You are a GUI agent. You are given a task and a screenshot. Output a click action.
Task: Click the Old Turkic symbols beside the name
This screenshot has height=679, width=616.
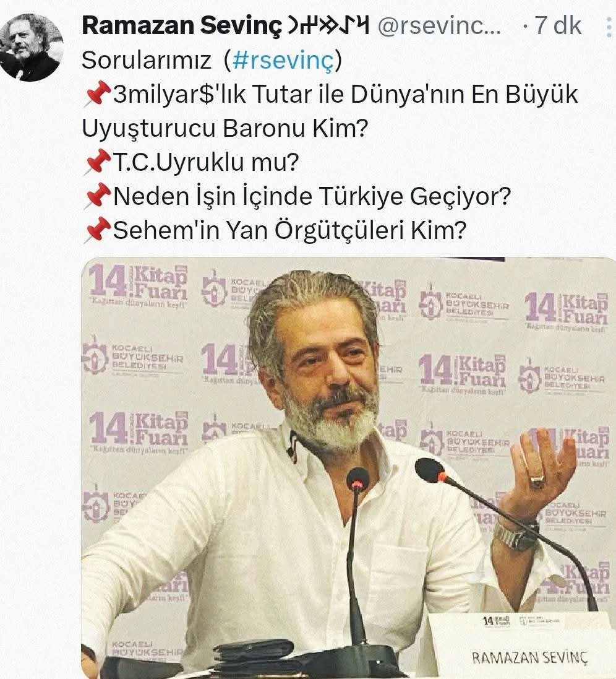pyautogui.click(x=330, y=25)
